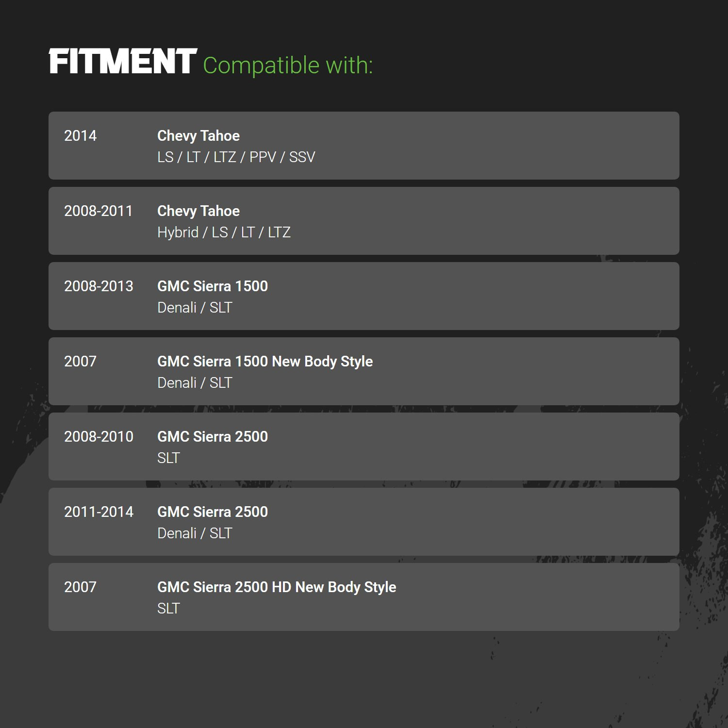This screenshot has height=728, width=728.
Task: Click 'Hybrid / LS / LT / LTZ' trim text
Action: point(224,232)
